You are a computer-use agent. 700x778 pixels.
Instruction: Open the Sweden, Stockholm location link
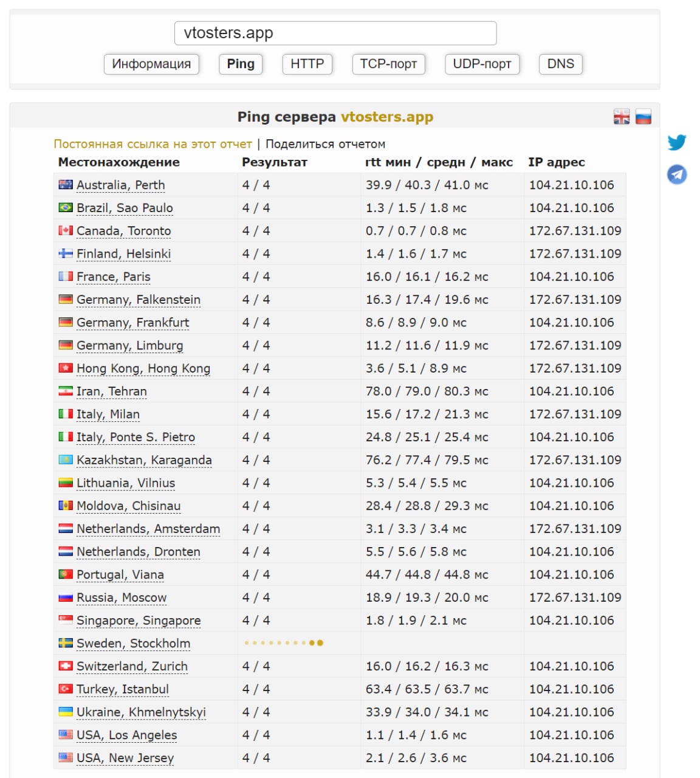(x=133, y=644)
